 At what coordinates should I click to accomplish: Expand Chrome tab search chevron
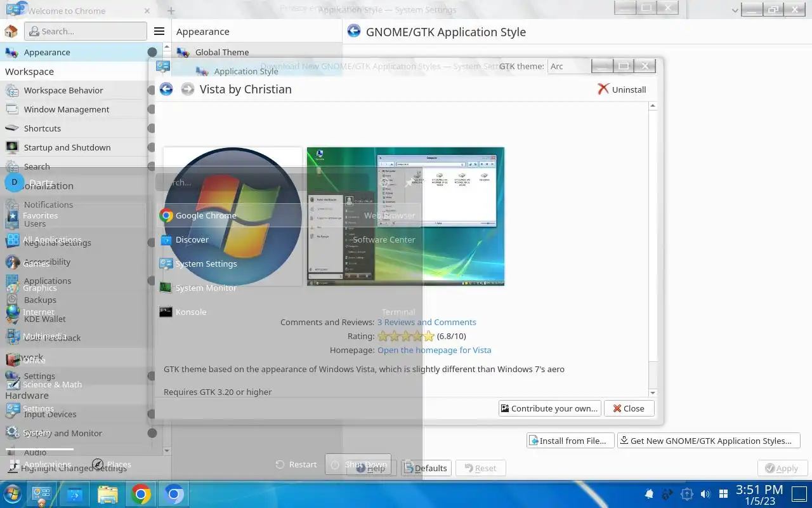coord(735,10)
